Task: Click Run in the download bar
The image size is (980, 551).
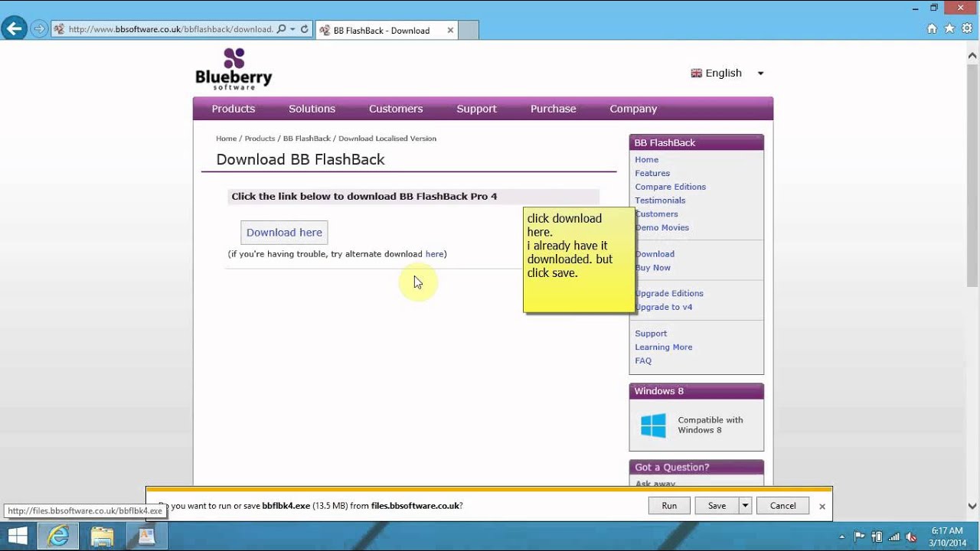Action: tap(669, 506)
